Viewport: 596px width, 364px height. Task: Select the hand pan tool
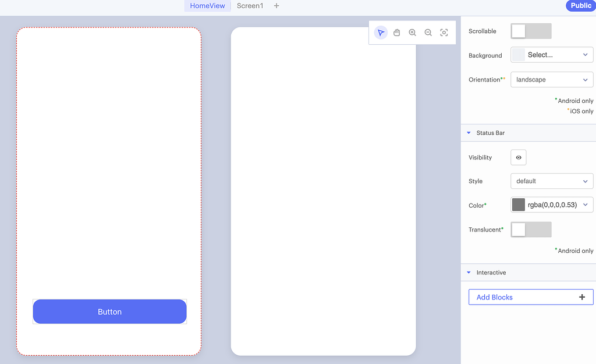(396, 32)
